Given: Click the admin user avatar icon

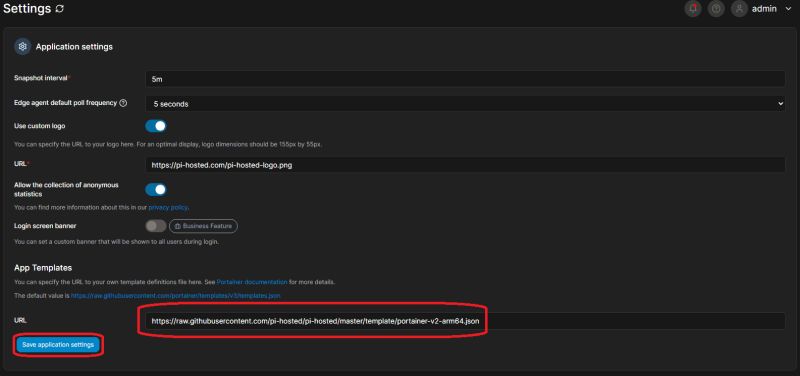Looking at the screenshot, I should pos(739,9).
